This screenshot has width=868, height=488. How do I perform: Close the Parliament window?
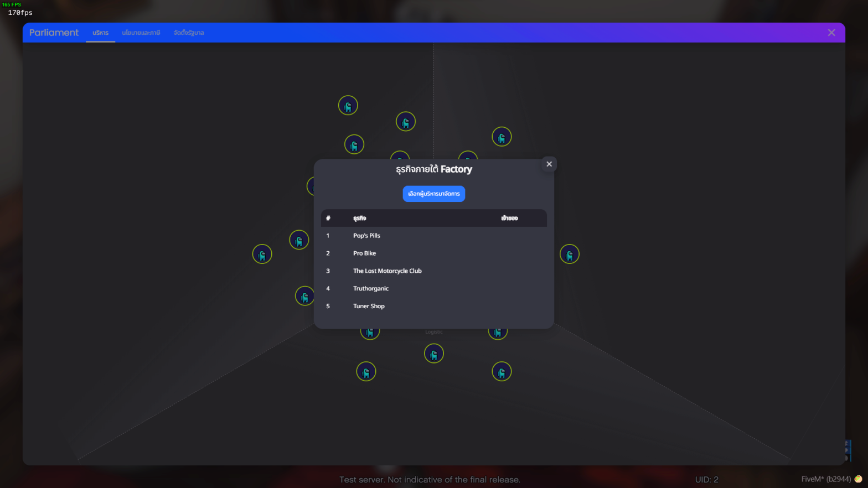831,33
